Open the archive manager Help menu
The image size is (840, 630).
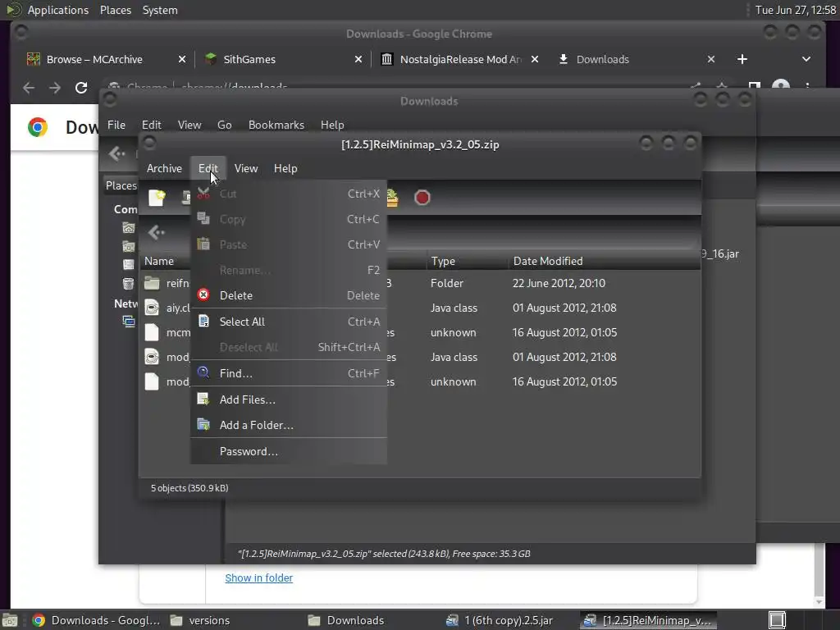285,168
